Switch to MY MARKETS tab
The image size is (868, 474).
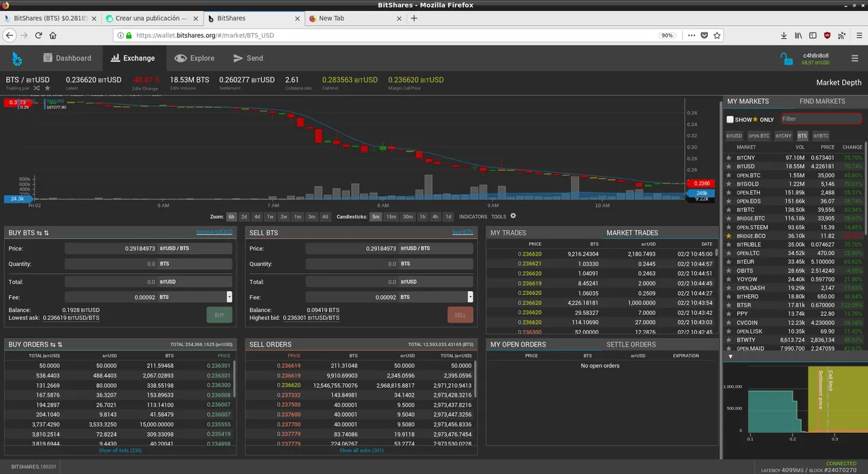748,102
